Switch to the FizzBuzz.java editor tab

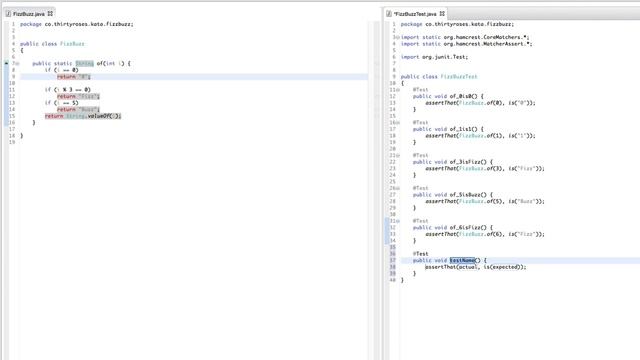[x=29, y=14]
